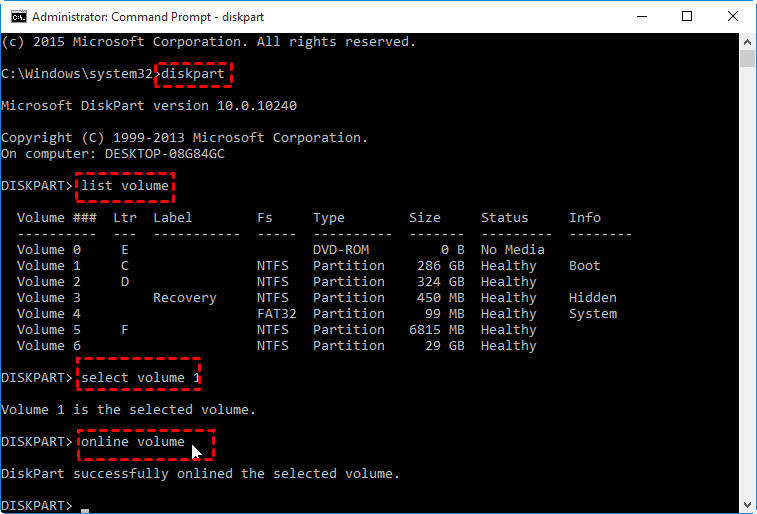Click the '29 GB' size value

[x=445, y=346]
